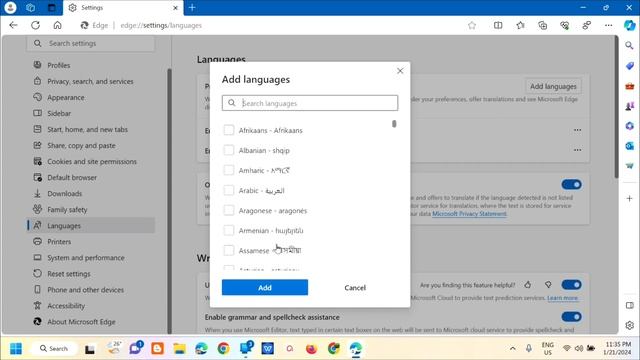
Task: Open Browser essentials heart icon
Action: tap(564, 25)
